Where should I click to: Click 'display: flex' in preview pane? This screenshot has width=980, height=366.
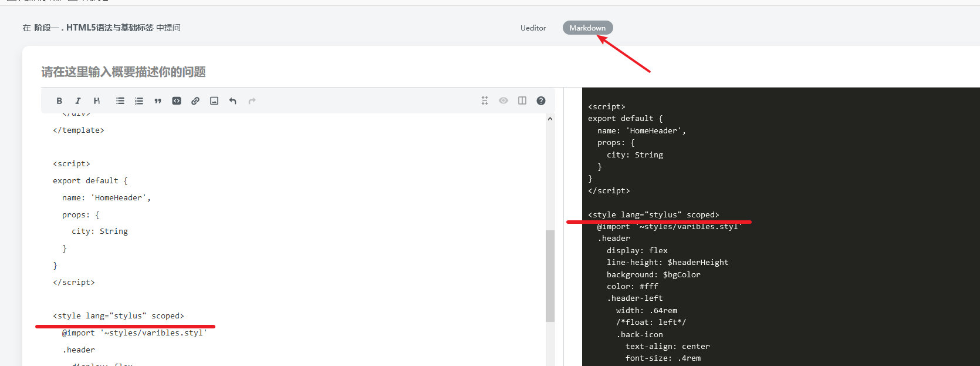[637, 251]
